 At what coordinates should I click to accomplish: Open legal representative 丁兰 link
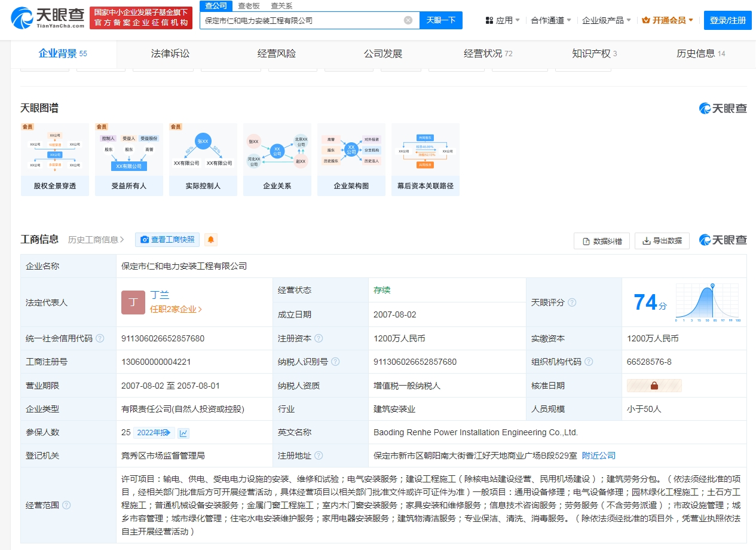point(160,295)
